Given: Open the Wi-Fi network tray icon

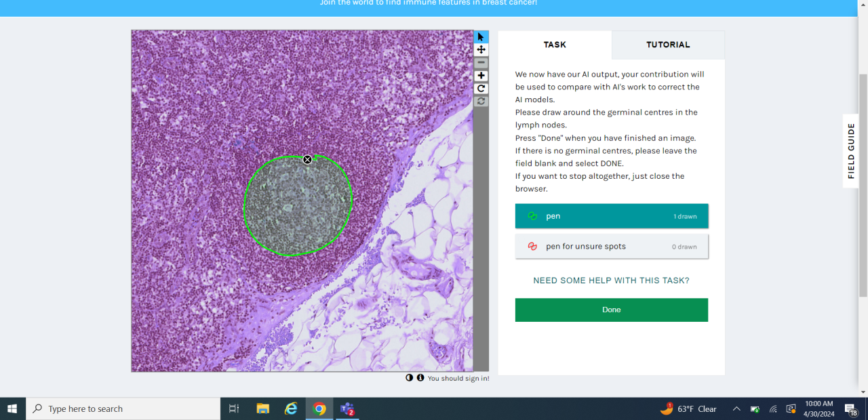Looking at the screenshot, I should pos(773,408).
